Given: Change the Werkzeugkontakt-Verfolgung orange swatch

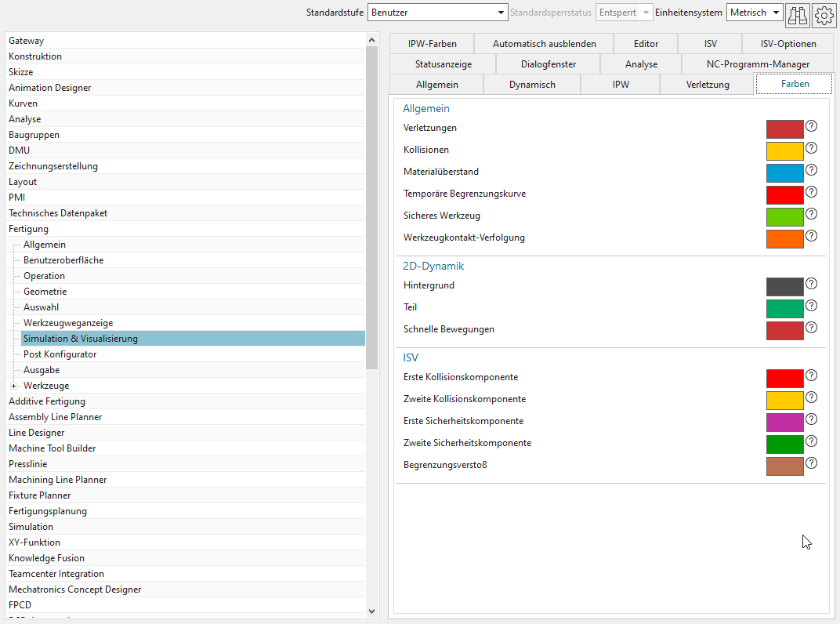Looking at the screenshot, I should point(785,239).
